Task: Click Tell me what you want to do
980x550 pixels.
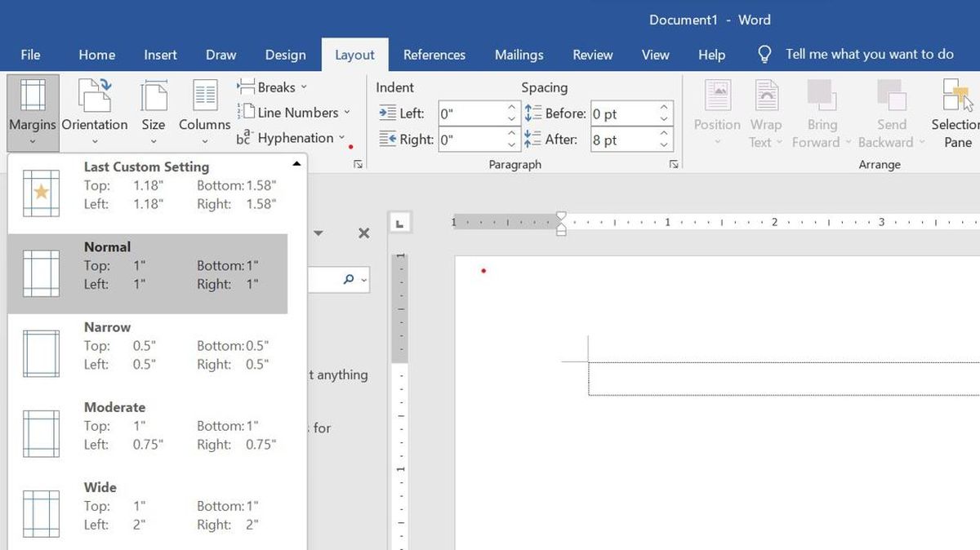Action: point(869,54)
